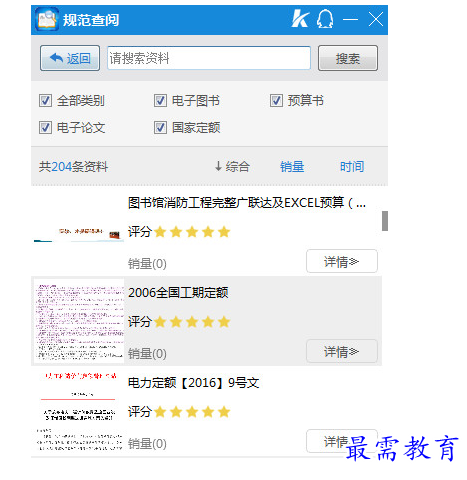This screenshot has height=480, width=467.
Task: Toggle the 全部类别 checkbox
Action: pyautogui.click(x=45, y=100)
